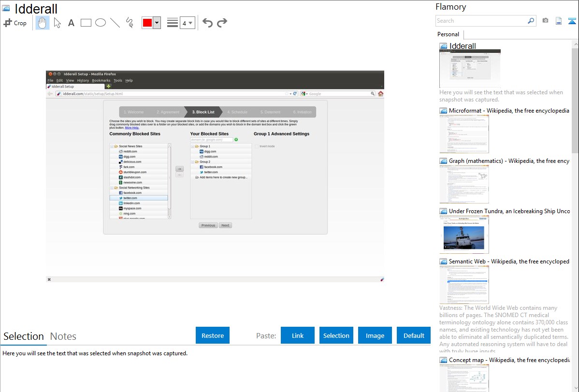The image size is (579, 392).
Task: Open the Personal tab
Action: click(x=448, y=34)
